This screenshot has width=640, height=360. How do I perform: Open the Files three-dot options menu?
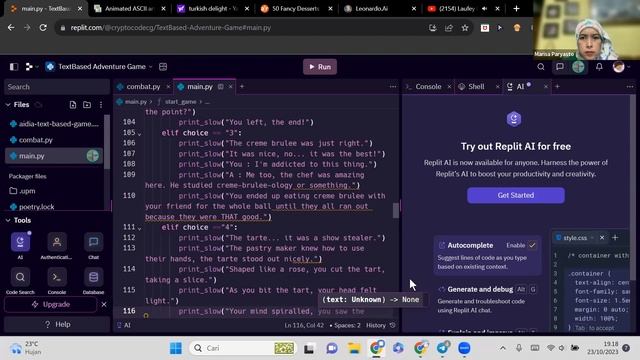[101, 105]
